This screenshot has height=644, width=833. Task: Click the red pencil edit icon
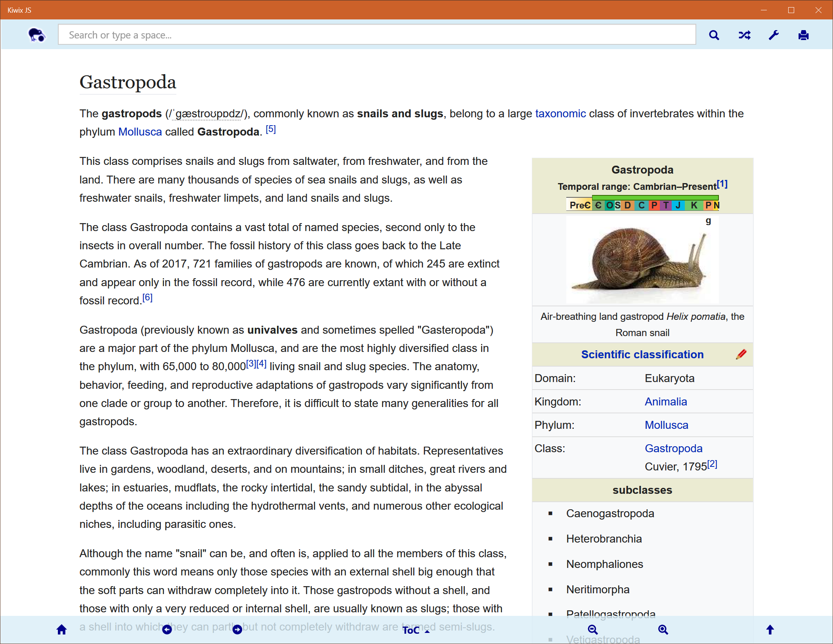click(x=741, y=354)
